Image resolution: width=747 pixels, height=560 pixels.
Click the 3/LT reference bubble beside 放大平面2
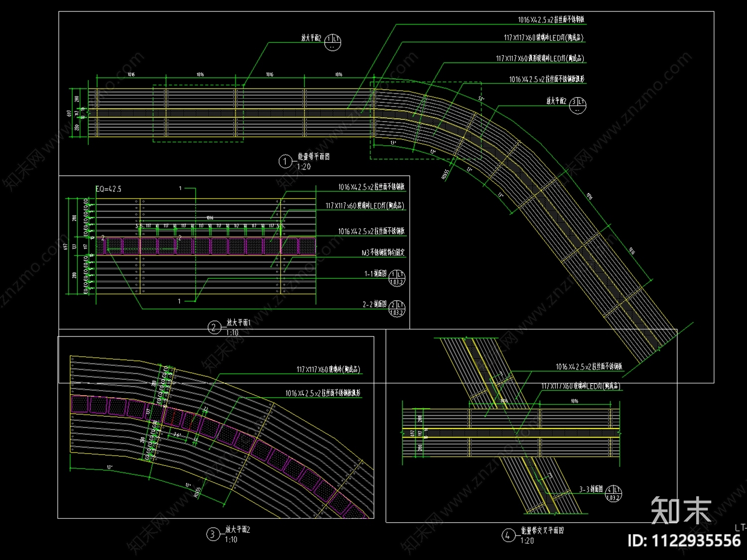tap(578, 105)
